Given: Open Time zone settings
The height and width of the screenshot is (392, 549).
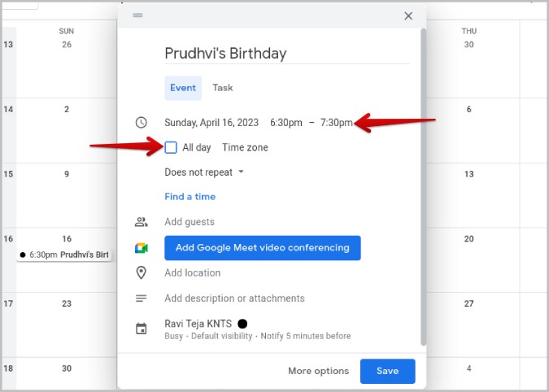Looking at the screenshot, I should pos(245,147).
